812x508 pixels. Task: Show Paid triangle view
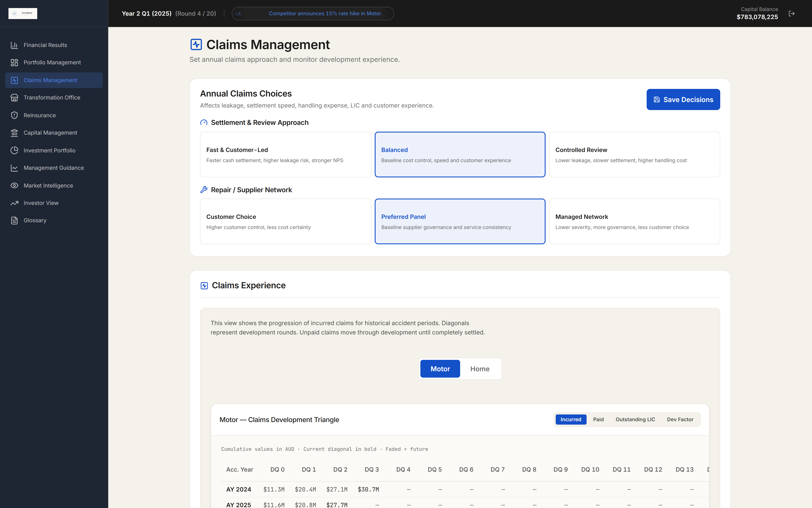click(598, 419)
